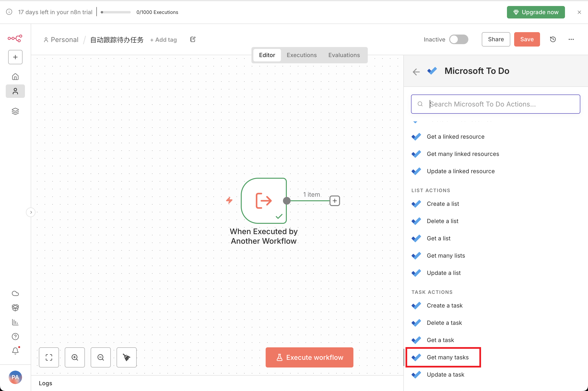Click the Execute workflow button
The width and height of the screenshot is (588, 391).
(309, 357)
